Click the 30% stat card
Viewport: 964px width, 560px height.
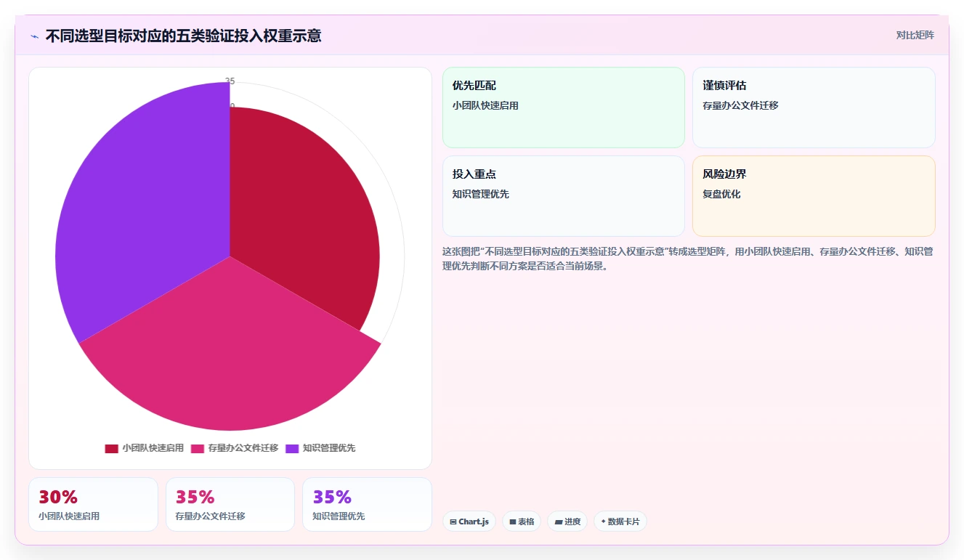(93, 504)
